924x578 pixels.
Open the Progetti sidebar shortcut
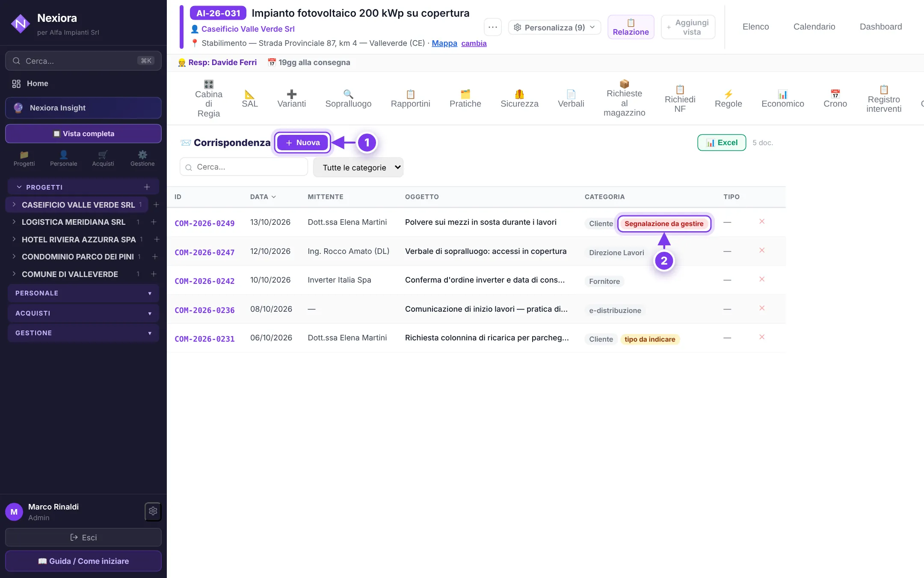[x=24, y=158]
